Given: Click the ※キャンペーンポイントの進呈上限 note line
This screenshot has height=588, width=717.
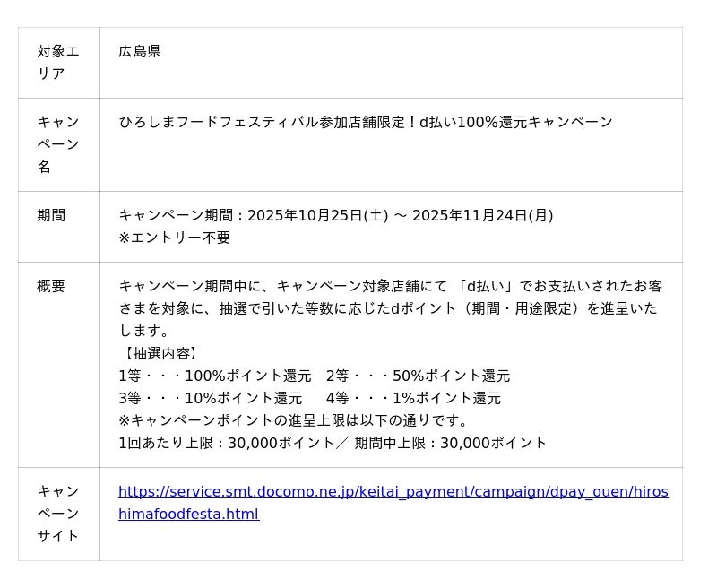Looking at the screenshot, I should click(294, 420).
